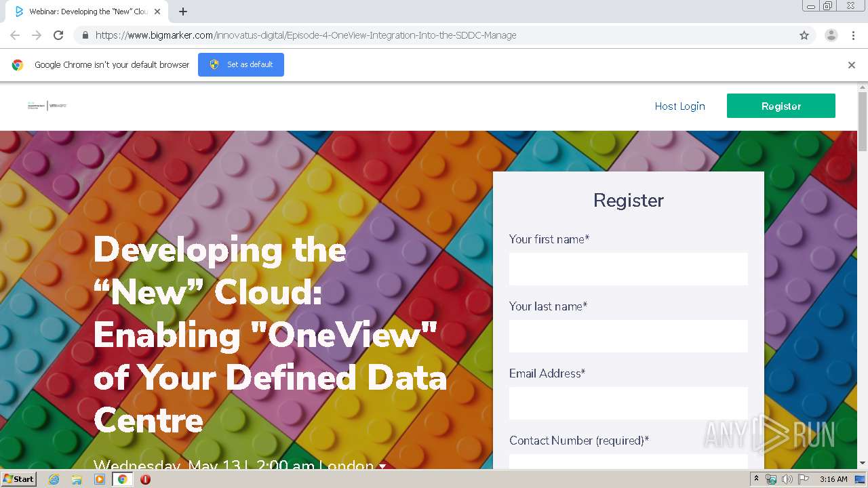Click the HPE VMware logo

click(x=47, y=106)
